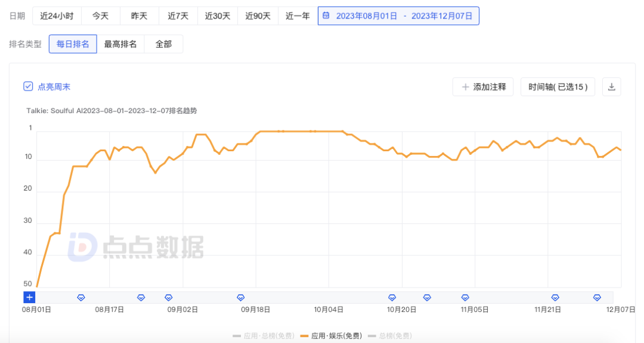Toggle 应用·娱乐(免费) legend series
This screenshot has width=644, height=343.
pyautogui.click(x=331, y=336)
